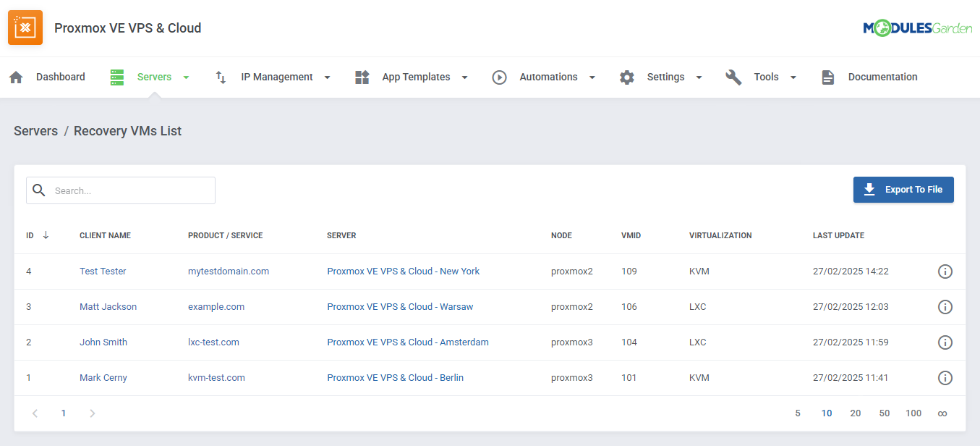This screenshot has width=980, height=446.
Task: Expand the Automations dropdown arrow
Action: [x=592, y=77]
